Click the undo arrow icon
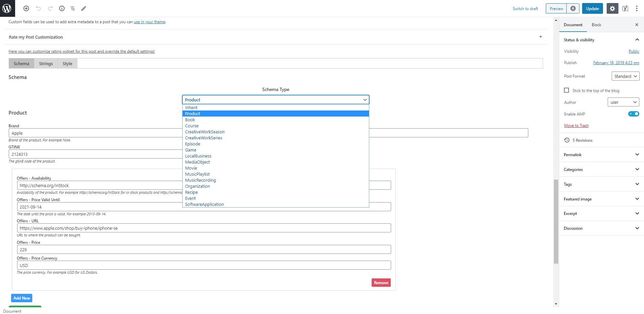 click(x=38, y=8)
